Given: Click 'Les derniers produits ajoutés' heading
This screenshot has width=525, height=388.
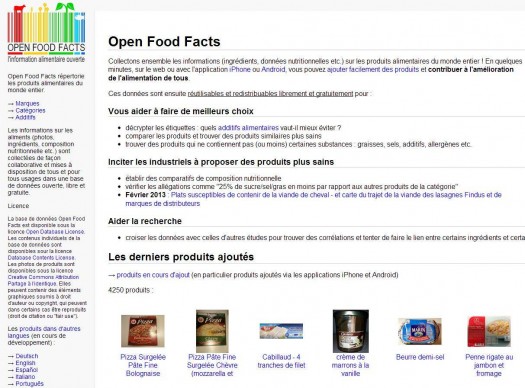Looking at the screenshot, I should (x=181, y=257).
